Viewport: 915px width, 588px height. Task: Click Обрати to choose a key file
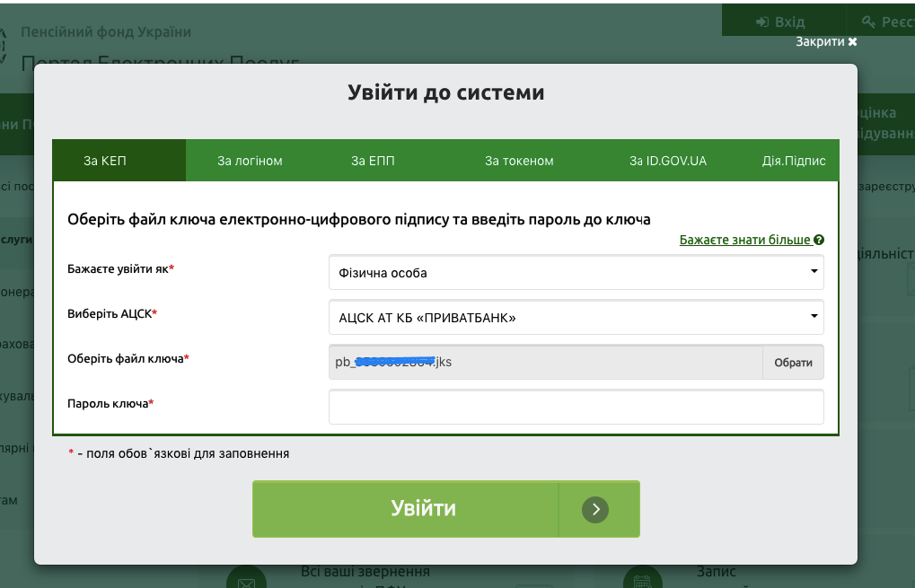click(x=793, y=362)
